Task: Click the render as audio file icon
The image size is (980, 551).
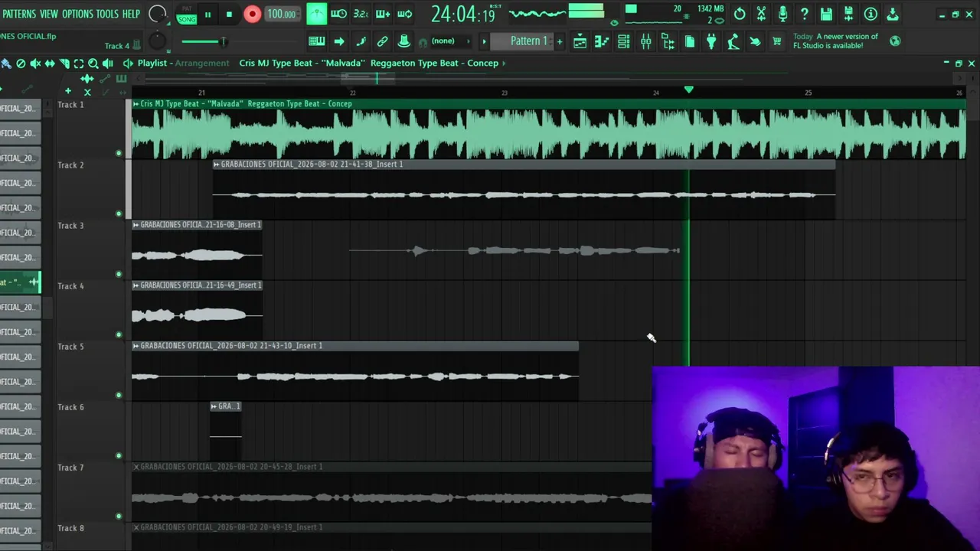Action: [x=848, y=14]
